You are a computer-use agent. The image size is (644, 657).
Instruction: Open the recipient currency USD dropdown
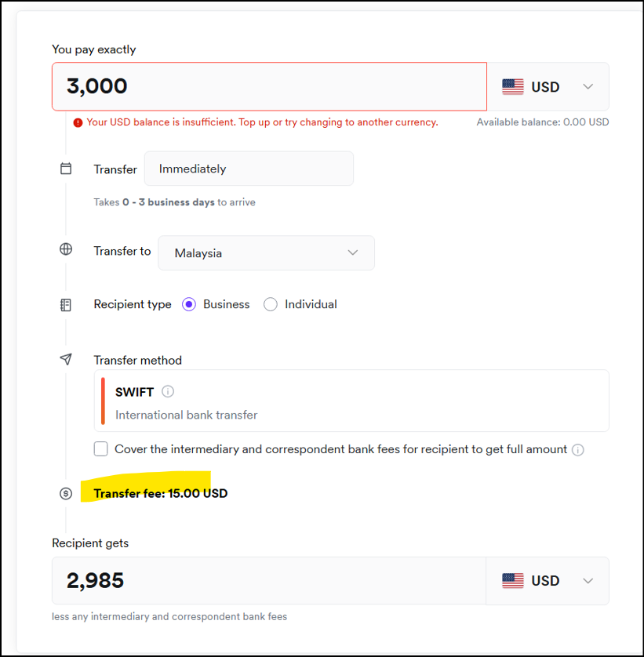pyautogui.click(x=548, y=581)
